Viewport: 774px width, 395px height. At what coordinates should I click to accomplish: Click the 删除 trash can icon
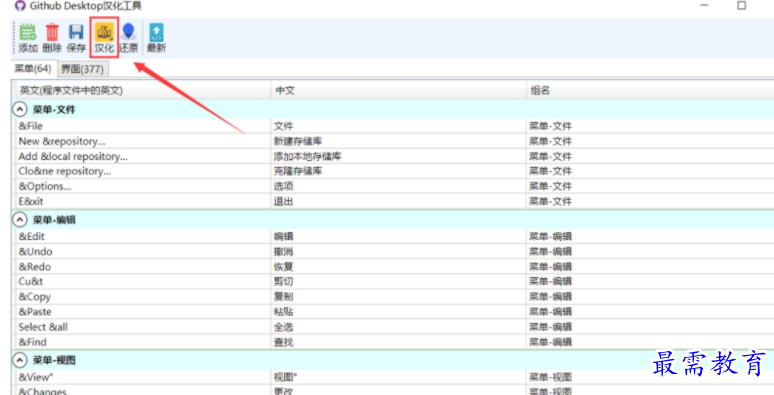(x=52, y=38)
